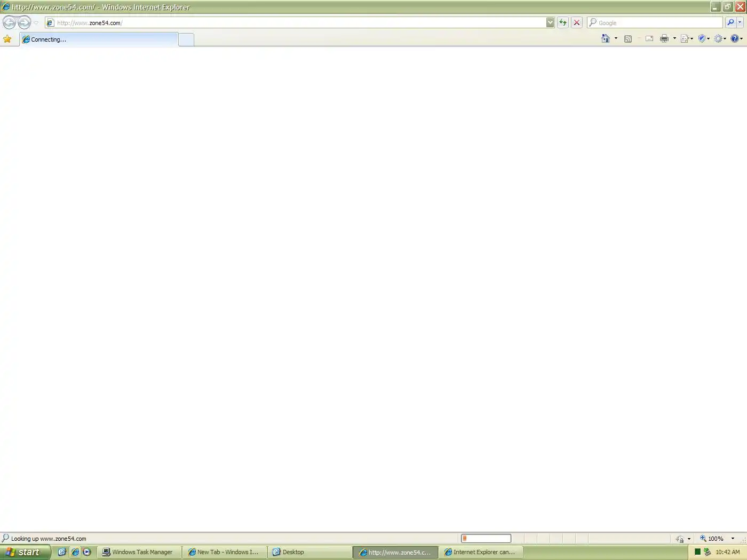
Task: Click the network connection tray icon
Action: coord(707,552)
